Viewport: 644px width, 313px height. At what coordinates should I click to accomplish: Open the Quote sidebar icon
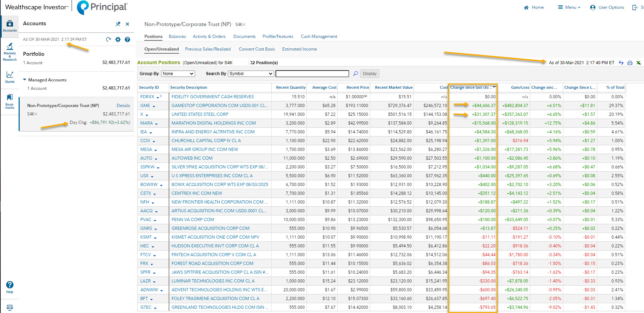pos(9,77)
